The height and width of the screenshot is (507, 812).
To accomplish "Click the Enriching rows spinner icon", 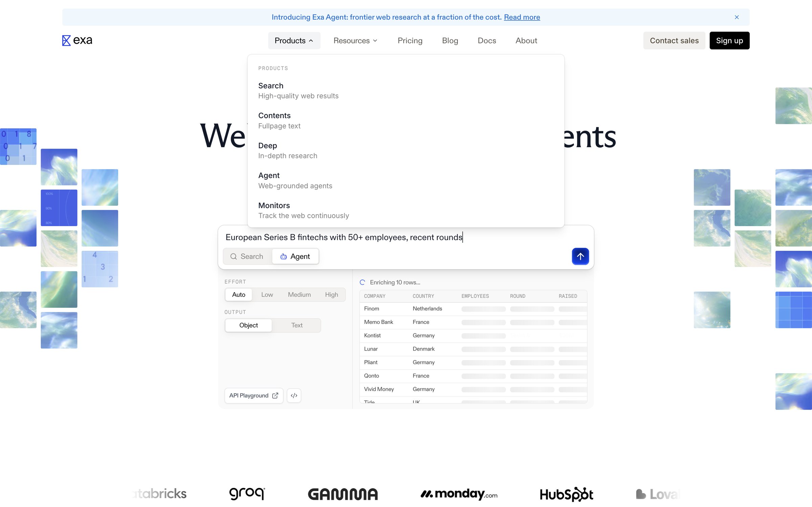I will [x=362, y=282].
